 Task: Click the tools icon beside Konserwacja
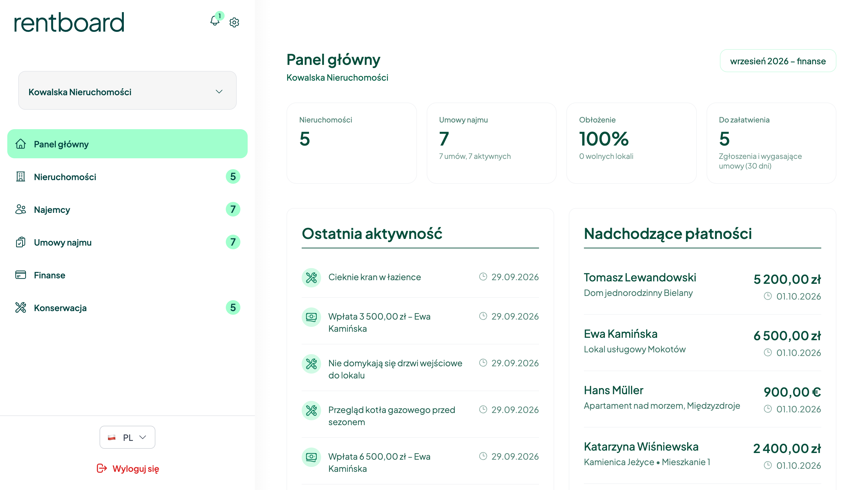21,307
